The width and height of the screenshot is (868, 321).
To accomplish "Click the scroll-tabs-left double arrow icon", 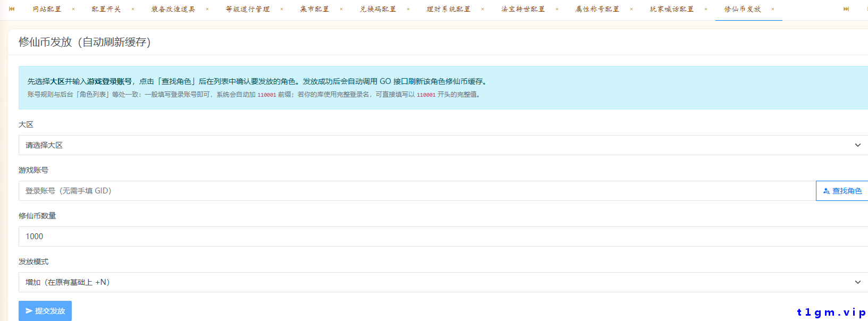I will [x=12, y=9].
